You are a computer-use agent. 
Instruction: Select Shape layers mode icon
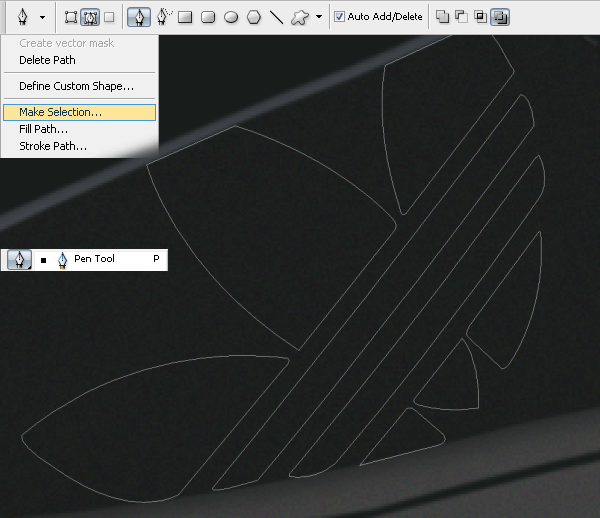71,17
